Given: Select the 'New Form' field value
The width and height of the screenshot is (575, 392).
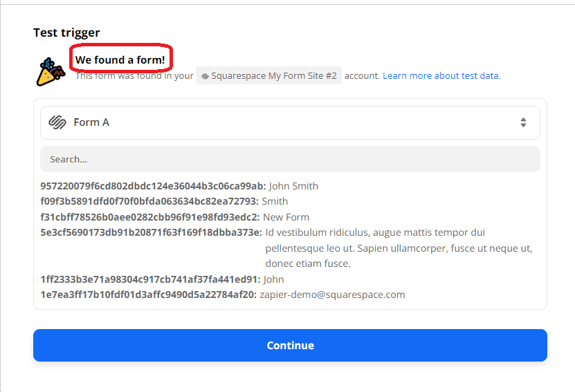Looking at the screenshot, I should [x=286, y=217].
